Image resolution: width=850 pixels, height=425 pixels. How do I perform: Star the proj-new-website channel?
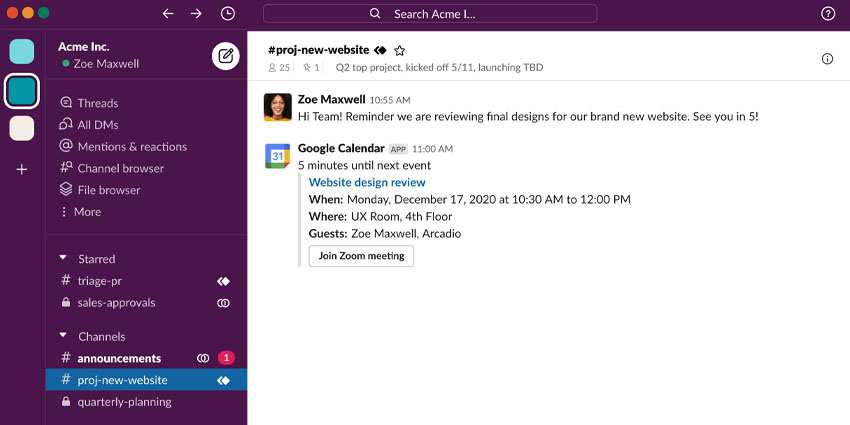[x=400, y=50]
